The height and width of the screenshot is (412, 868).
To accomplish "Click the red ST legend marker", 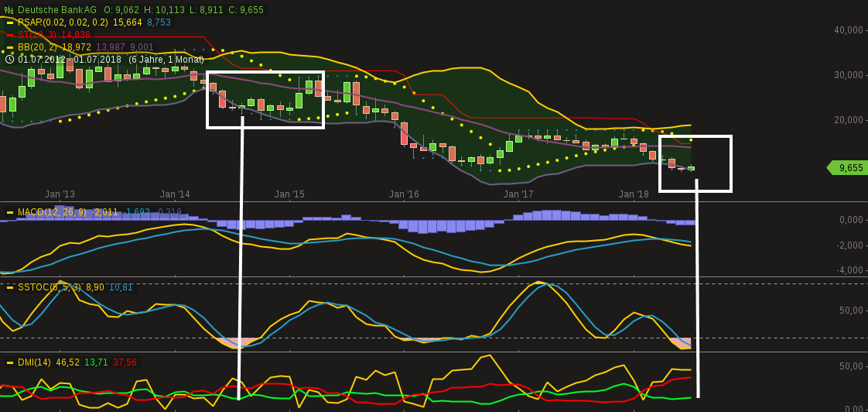I will click(9, 35).
